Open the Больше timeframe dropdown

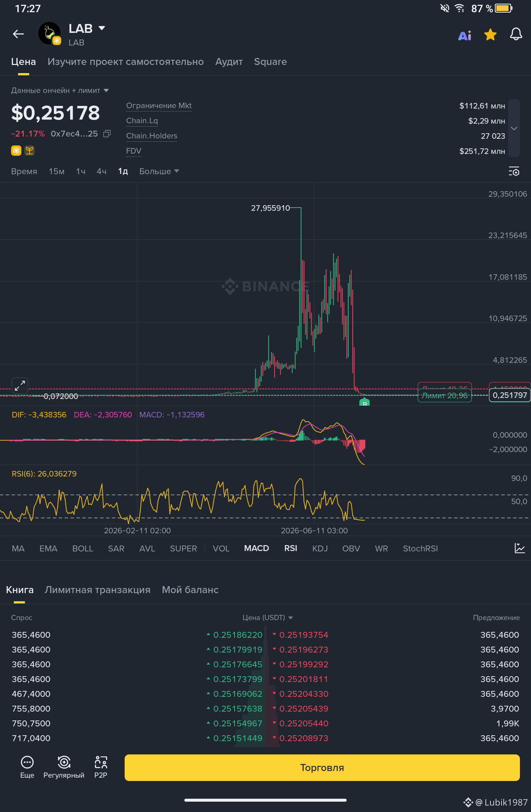tap(159, 171)
